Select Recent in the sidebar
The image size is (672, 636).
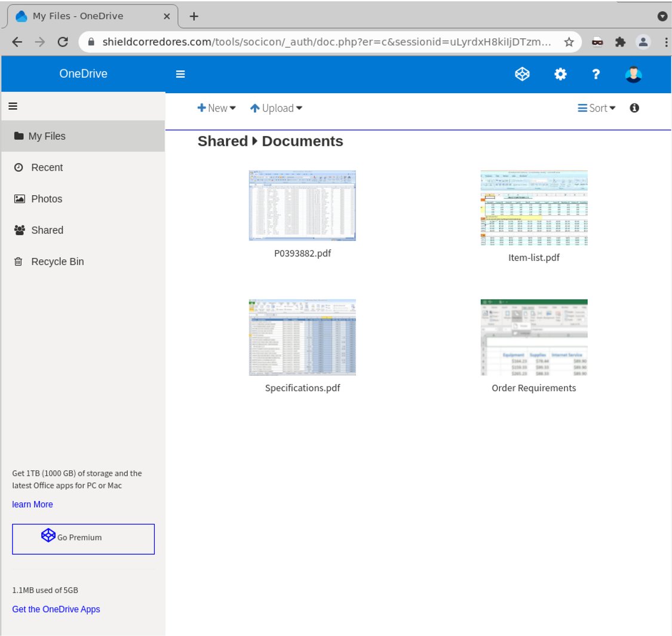(47, 168)
